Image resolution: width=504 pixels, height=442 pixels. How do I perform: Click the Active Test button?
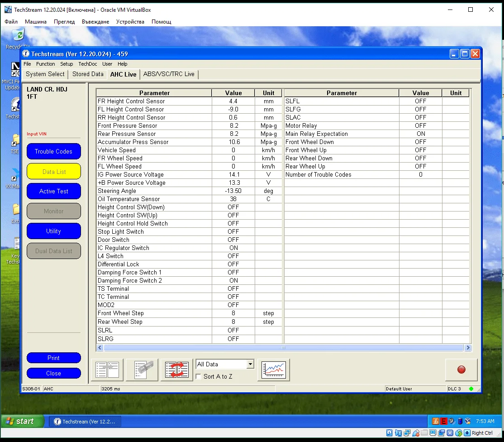coord(54,192)
